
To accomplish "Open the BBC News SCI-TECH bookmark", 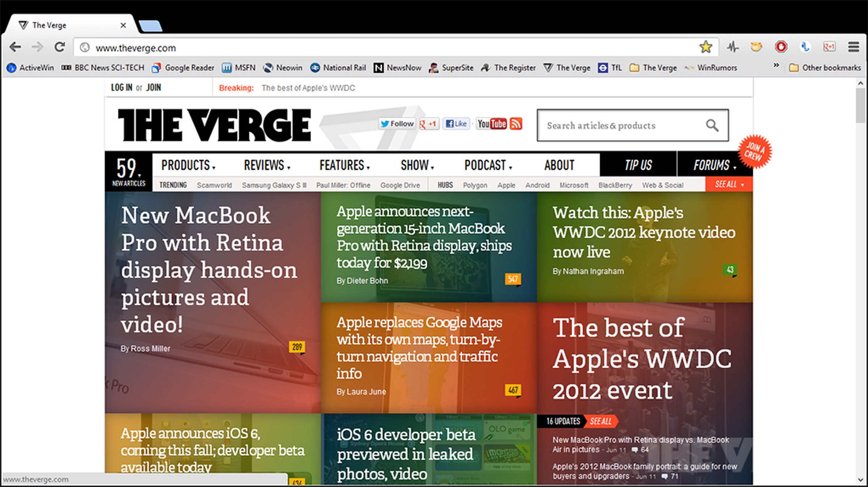I will 103,68.
